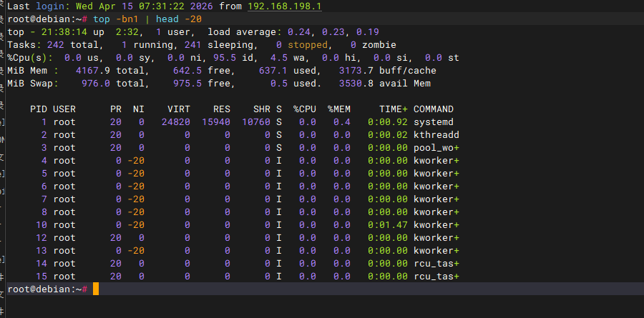
Task: Click the 3530.8 avail Mem value
Action: [x=356, y=84]
